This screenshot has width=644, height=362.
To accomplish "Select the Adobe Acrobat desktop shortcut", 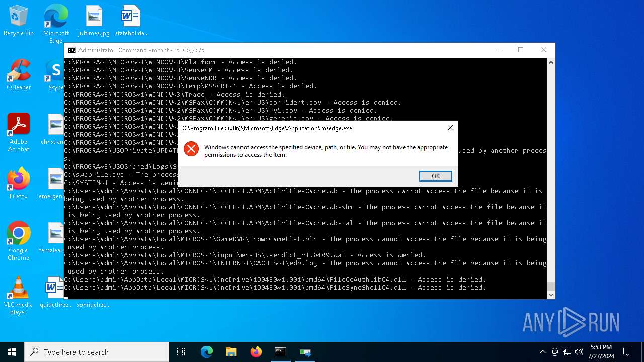I will click(19, 133).
